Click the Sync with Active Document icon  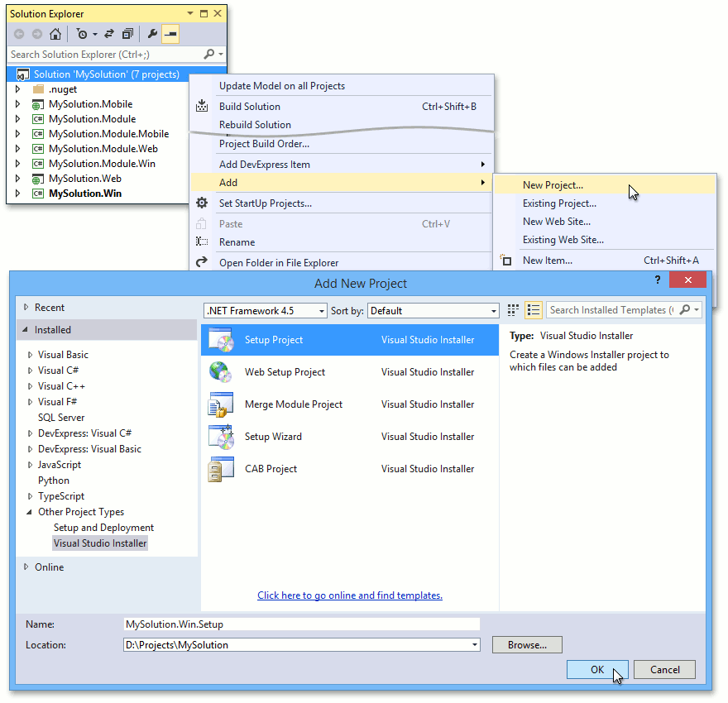coord(109,34)
